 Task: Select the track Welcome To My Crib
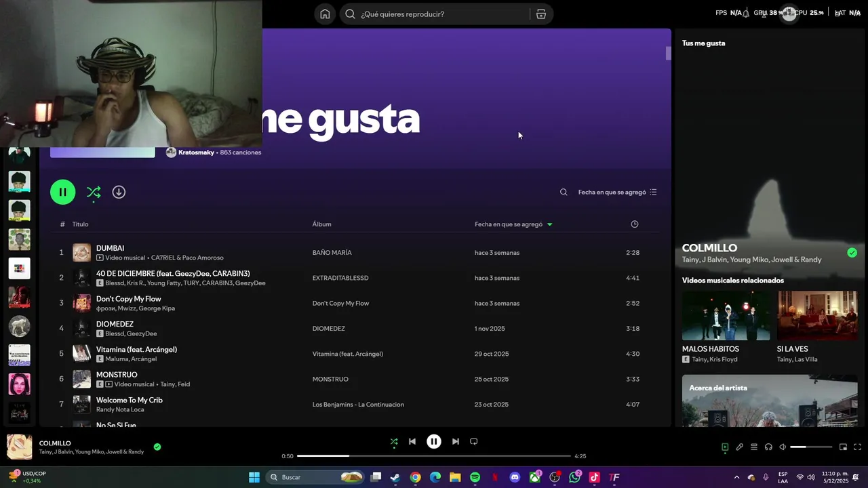(130, 400)
